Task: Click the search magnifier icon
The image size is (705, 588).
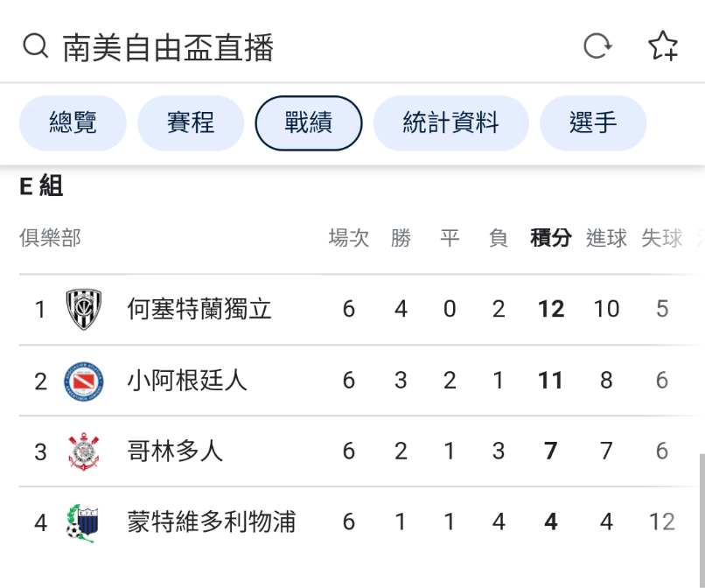Action: pos(35,45)
